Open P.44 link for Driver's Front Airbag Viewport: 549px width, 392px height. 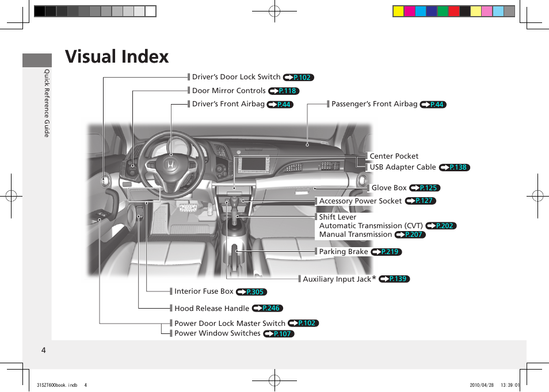tap(280, 104)
